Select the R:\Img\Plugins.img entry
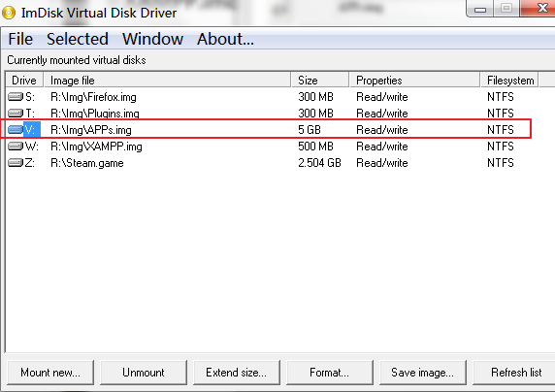 point(95,114)
